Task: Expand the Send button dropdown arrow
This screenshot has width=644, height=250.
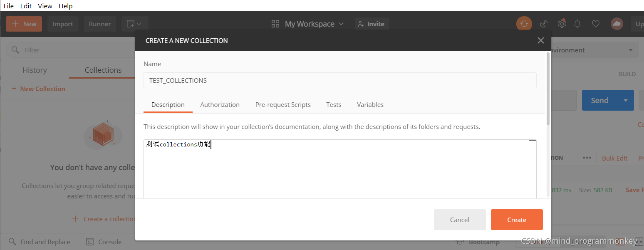Action: coord(626,100)
